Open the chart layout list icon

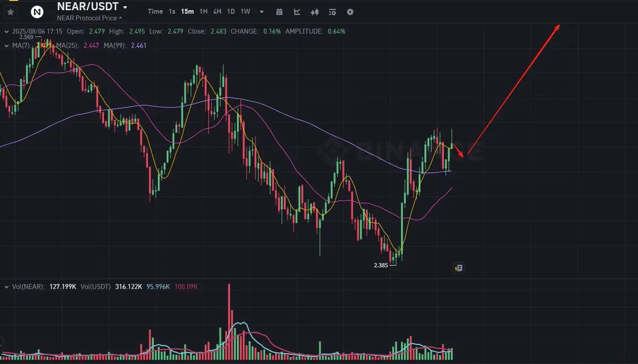pos(332,12)
